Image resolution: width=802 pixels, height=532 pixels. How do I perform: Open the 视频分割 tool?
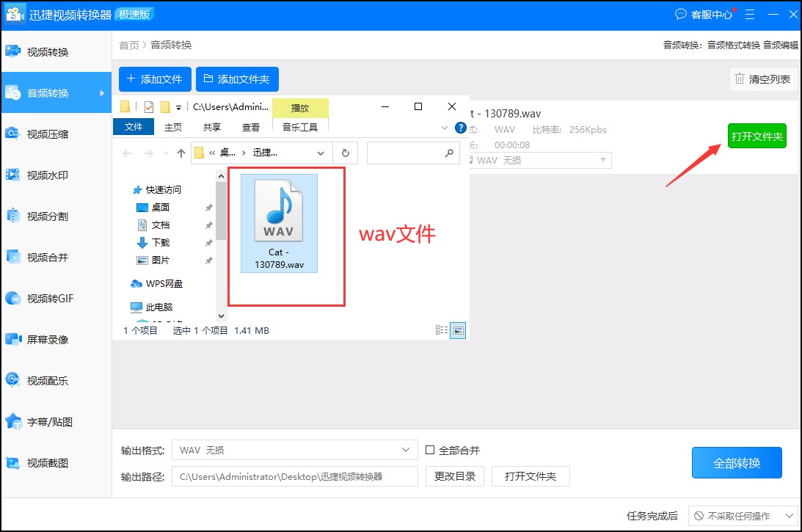tap(55, 216)
